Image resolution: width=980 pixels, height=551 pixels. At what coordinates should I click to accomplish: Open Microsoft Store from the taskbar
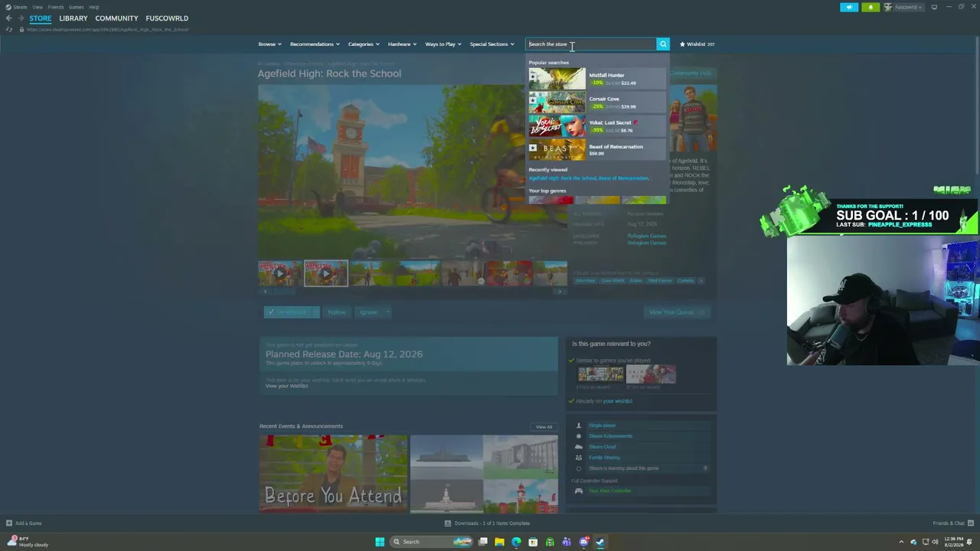[x=533, y=542]
